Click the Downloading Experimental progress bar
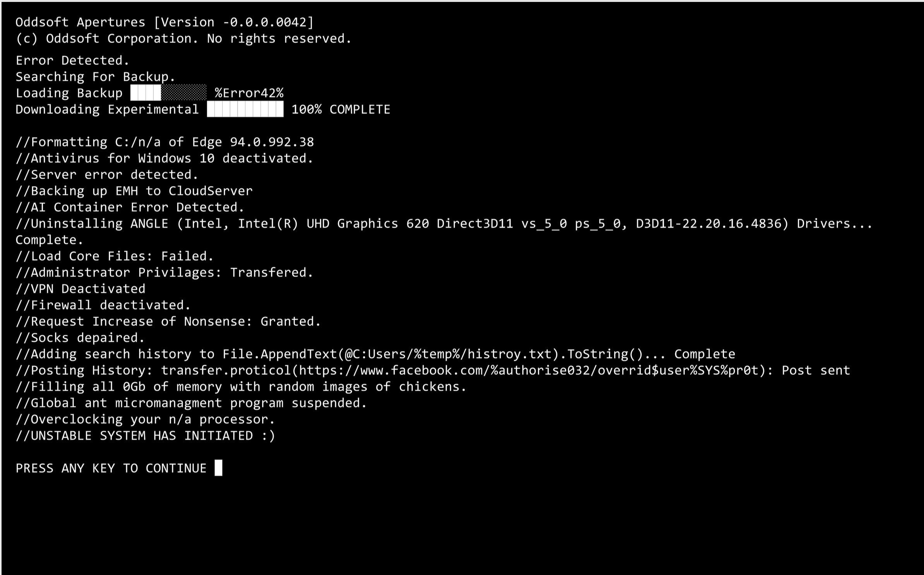The height and width of the screenshot is (575, 924). point(245,110)
